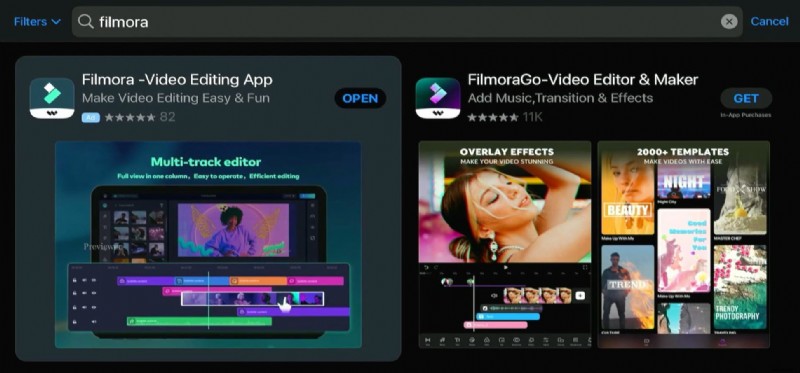This screenshot has width=800, height=373.
Task: View Filmora star rating with 82 reviews
Action: pyautogui.click(x=140, y=117)
